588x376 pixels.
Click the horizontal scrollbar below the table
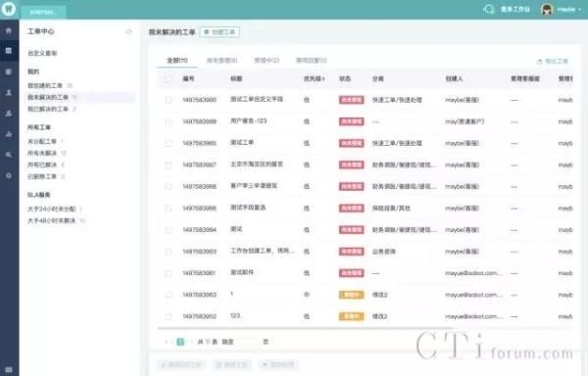[x=300, y=328]
